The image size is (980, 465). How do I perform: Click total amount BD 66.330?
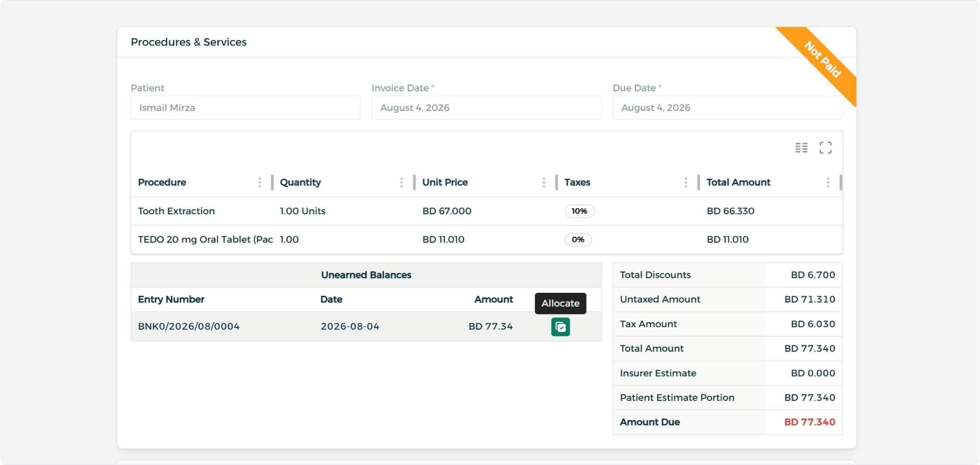(x=730, y=211)
